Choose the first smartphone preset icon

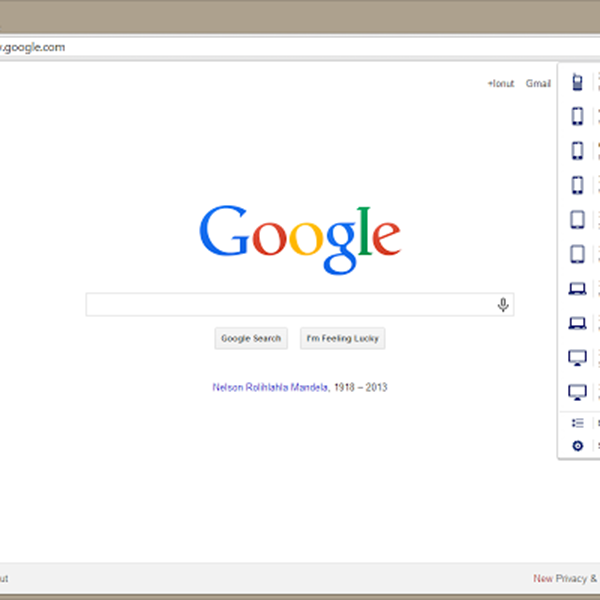point(577,116)
